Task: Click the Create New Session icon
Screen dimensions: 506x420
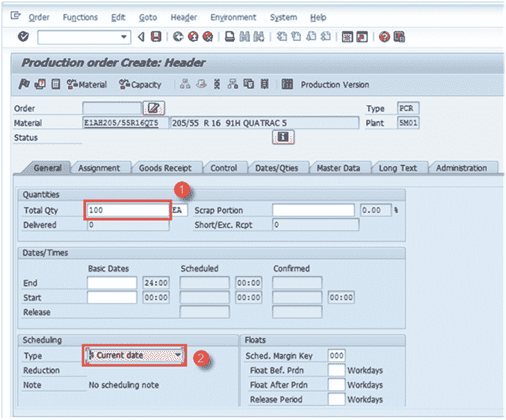Action: click(348, 37)
